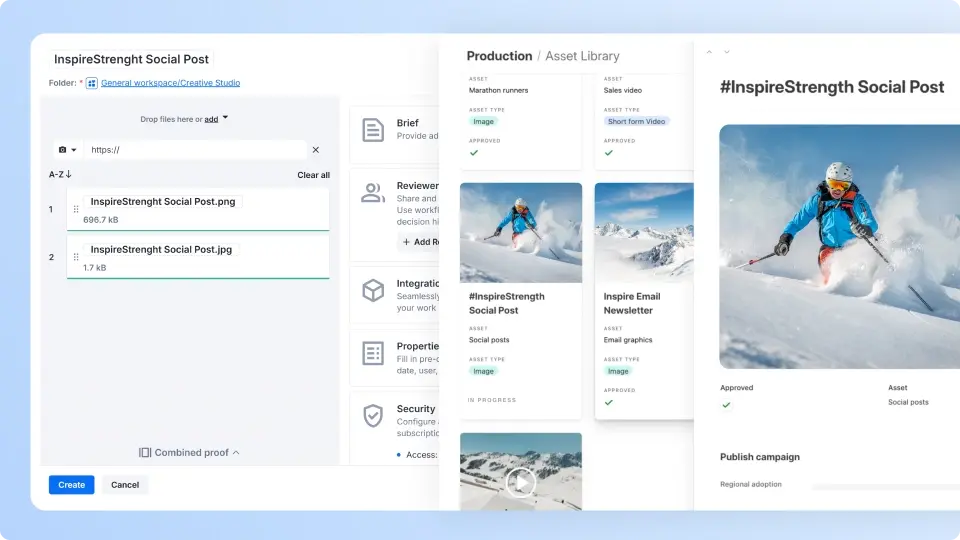The image size is (960, 540).
Task: Toggle the A-Z sort order
Action: click(60, 175)
